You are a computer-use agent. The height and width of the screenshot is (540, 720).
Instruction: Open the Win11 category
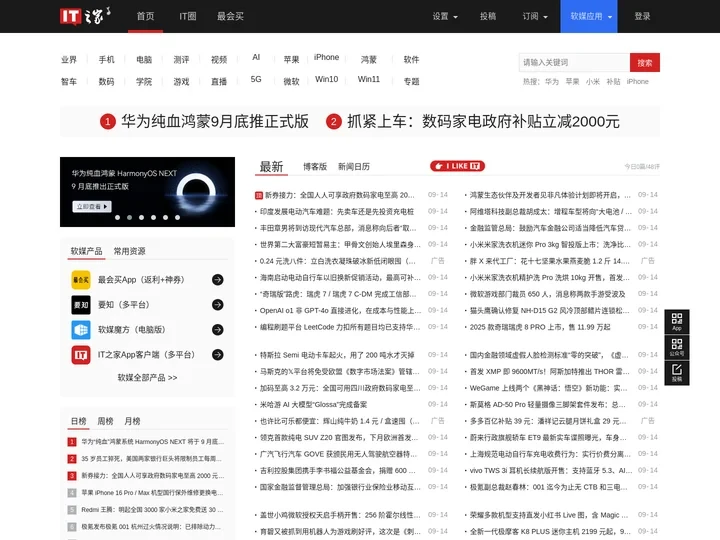click(x=369, y=79)
